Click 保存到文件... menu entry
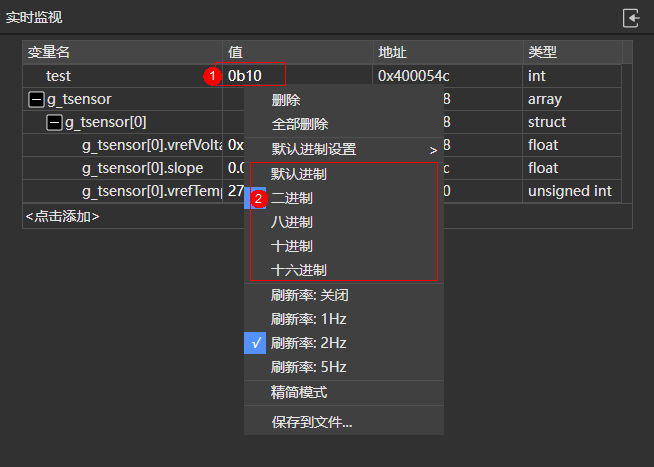Screen dimensions: 654x467 click(312, 422)
